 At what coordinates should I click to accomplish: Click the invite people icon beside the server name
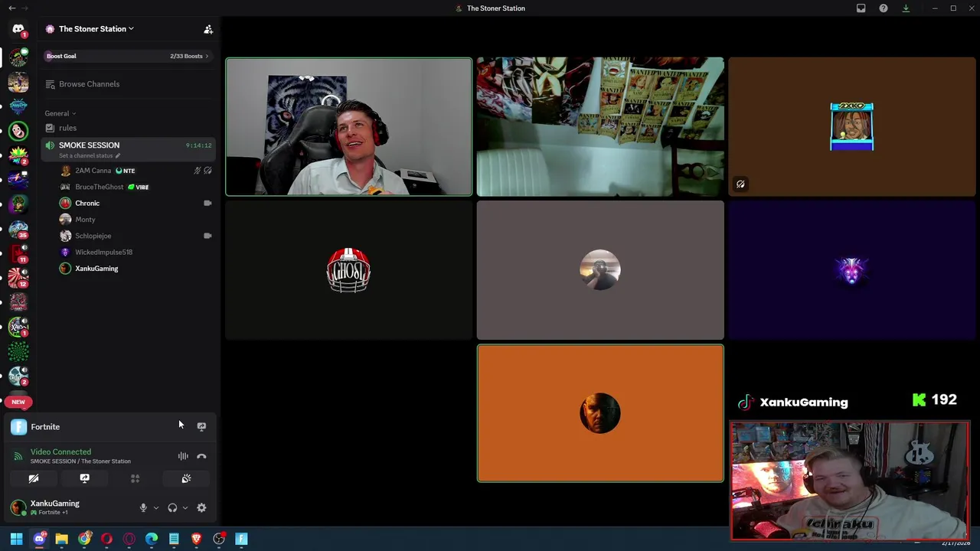[x=208, y=29]
